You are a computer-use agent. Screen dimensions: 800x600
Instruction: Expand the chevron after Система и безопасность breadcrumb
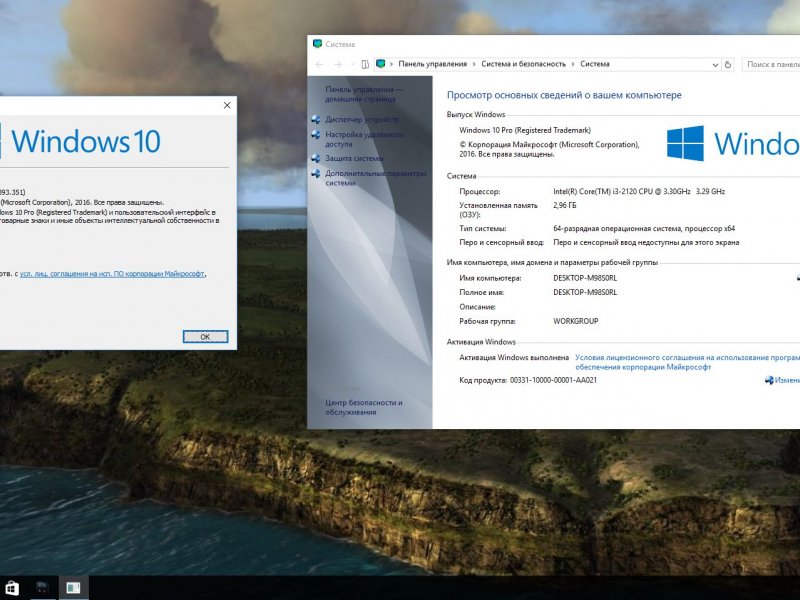pyautogui.click(x=573, y=64)
